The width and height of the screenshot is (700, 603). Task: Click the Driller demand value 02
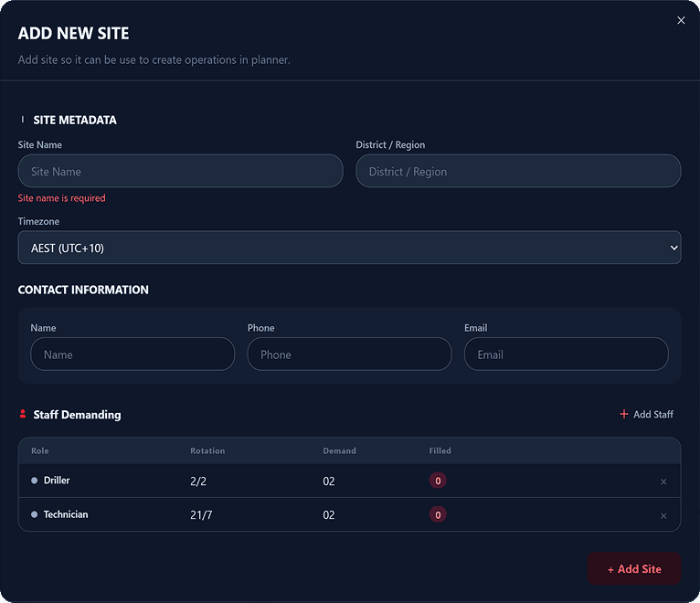click(329, 481)
